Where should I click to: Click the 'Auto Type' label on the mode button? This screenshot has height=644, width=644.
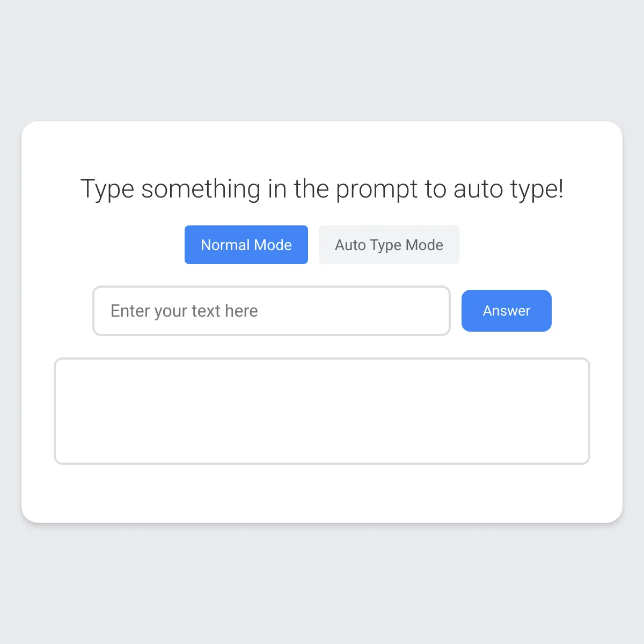[x=368, y=245]
